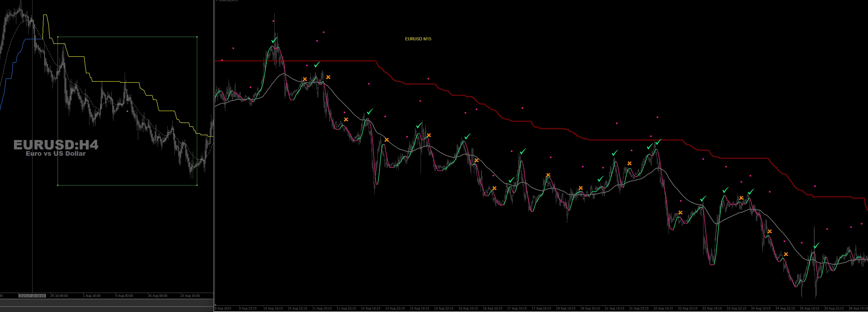Click the leftmost orange X marker on the M15 chart
Viewport: 868px width, 312px height.
(305, 79)
